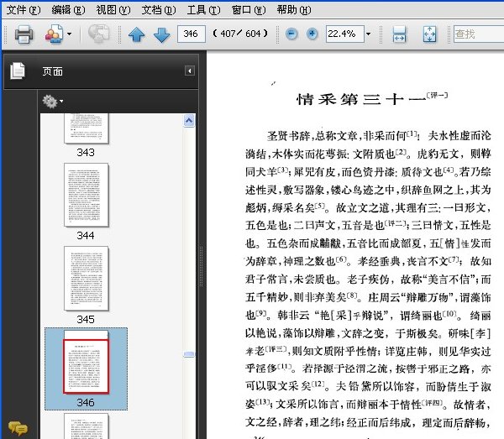Screen dimensions: 504x439
Task: Click the thumbnail panel scrollbar thumb
Action: tap(189, 354)
